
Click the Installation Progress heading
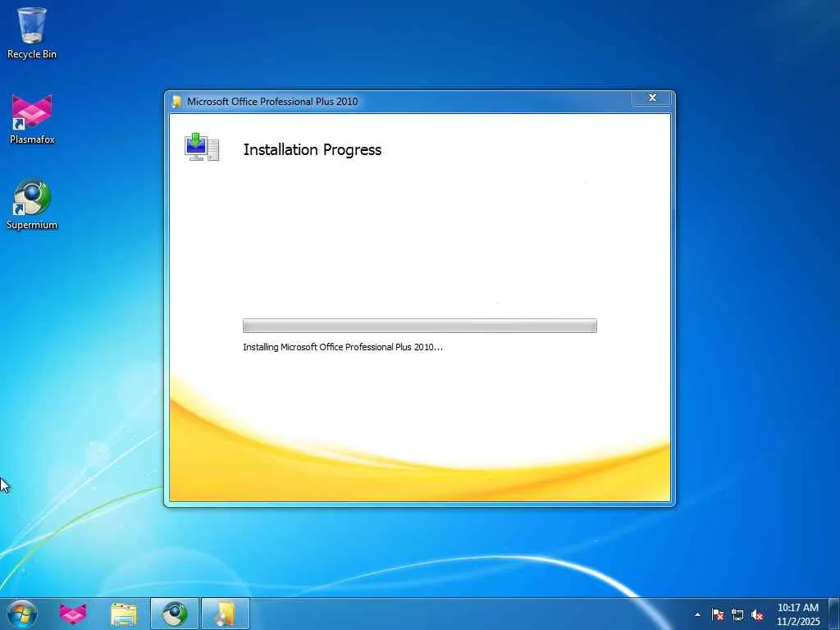pos(313,149)
